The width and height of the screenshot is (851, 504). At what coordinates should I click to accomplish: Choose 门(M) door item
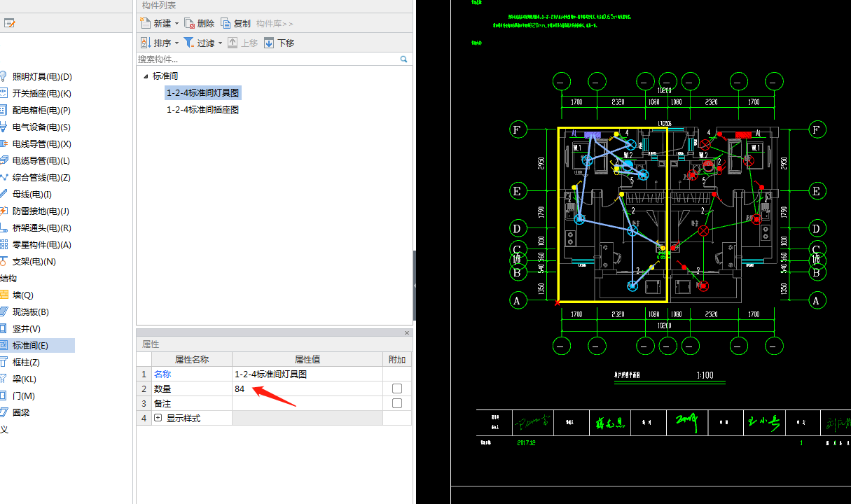23,396
